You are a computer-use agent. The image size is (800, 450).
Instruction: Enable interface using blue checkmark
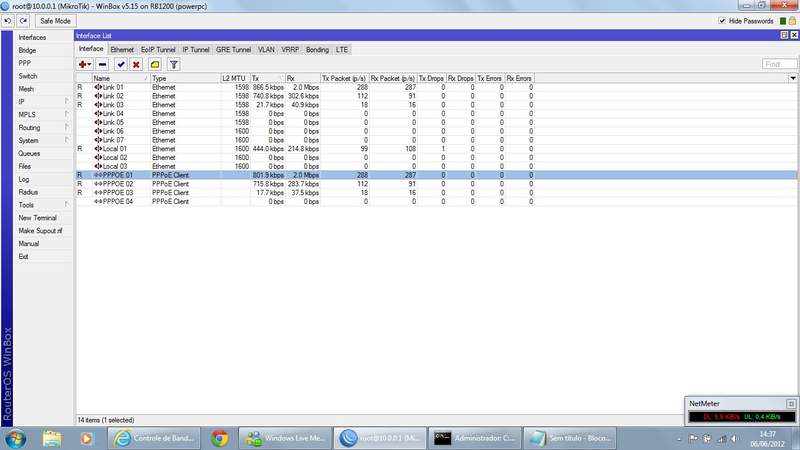121,64
